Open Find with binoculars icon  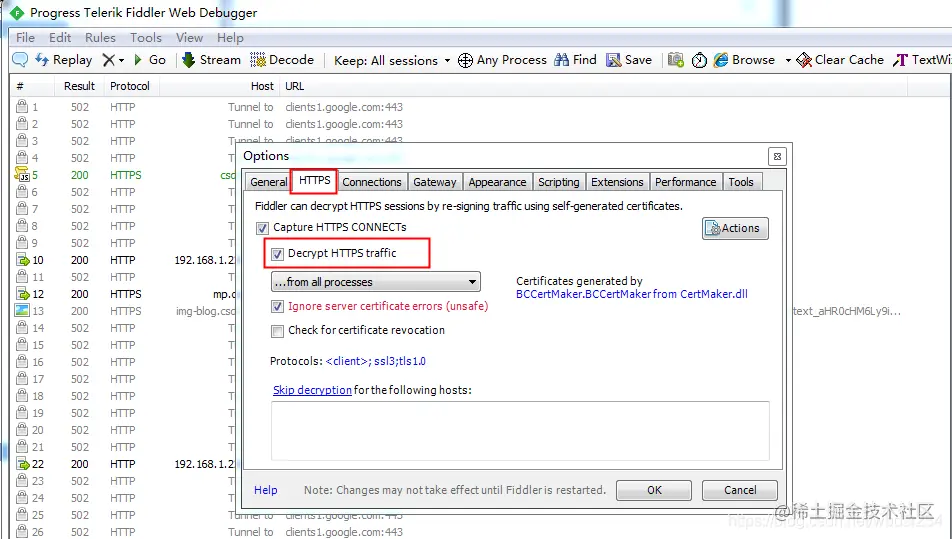(562, 59)
